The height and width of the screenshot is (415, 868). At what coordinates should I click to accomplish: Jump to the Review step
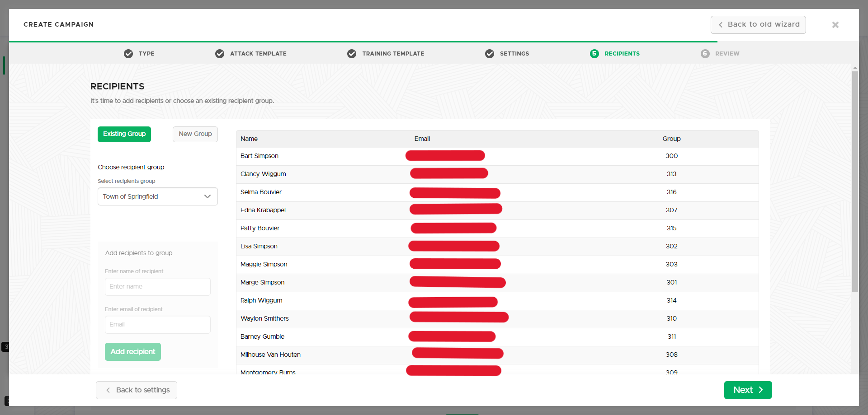pos(727,54)
